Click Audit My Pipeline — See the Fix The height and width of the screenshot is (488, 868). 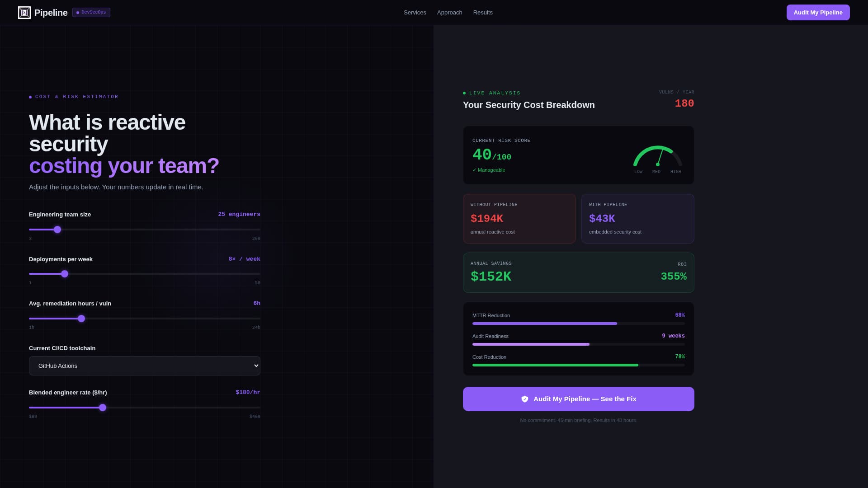(x=579, y=399)
